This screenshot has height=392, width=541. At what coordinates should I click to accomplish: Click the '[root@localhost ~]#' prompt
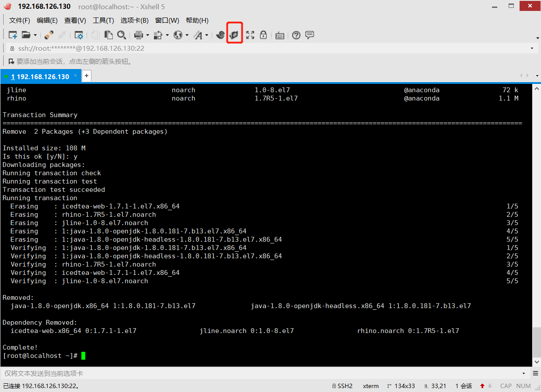40,356
